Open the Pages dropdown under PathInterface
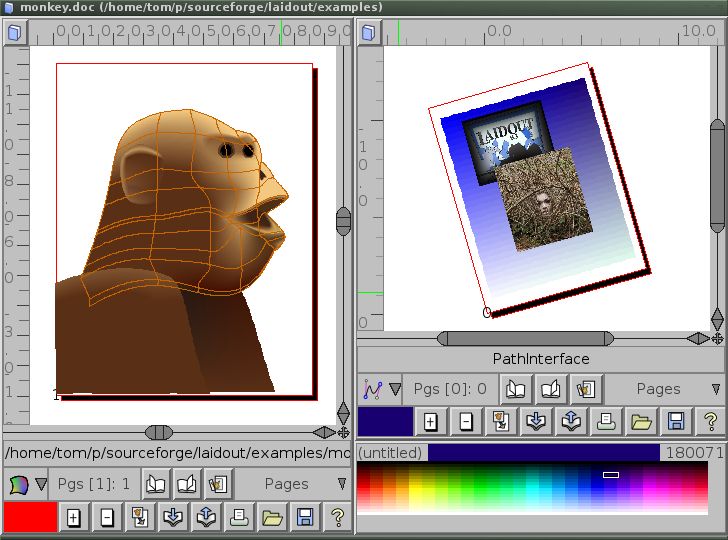 coord(662,389)
